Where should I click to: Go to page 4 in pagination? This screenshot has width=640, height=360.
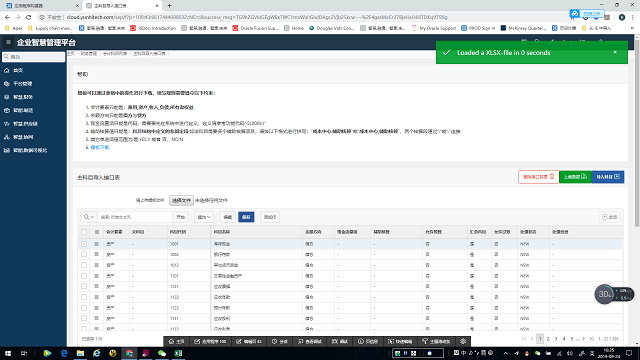(564, 339)
